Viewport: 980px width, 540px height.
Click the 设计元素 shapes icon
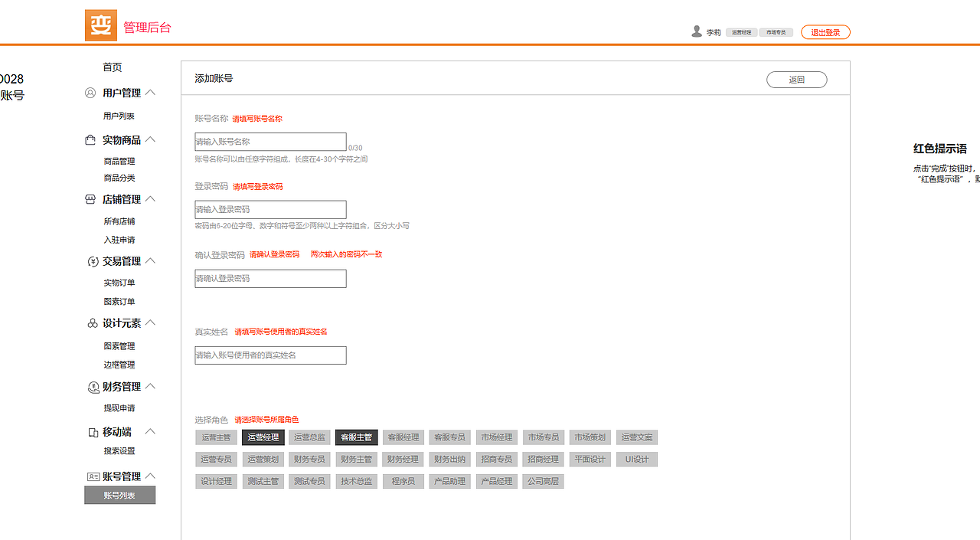pyautogui.click(x=93, y=323)
